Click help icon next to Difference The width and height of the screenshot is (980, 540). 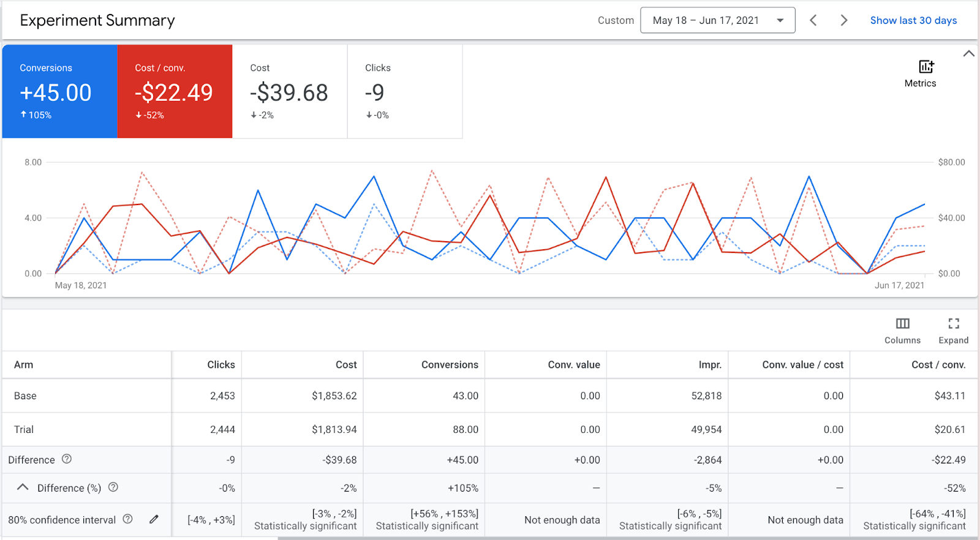click(x=67, y=459)
